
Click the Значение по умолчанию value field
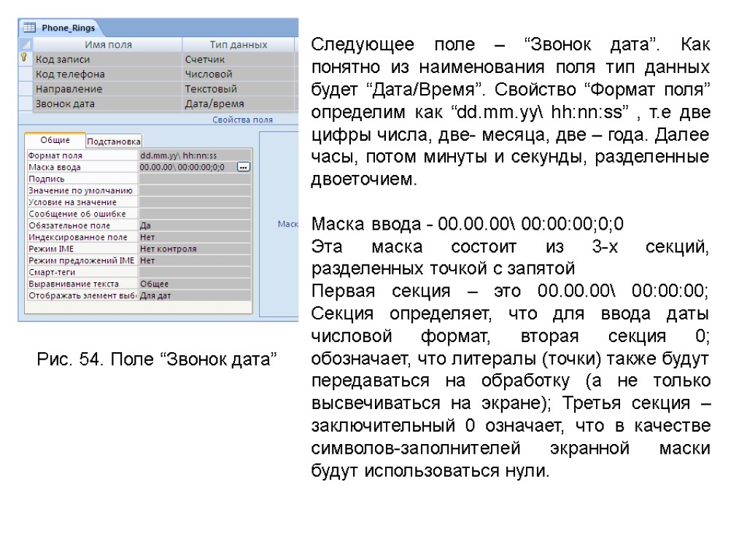pos(194,190)
